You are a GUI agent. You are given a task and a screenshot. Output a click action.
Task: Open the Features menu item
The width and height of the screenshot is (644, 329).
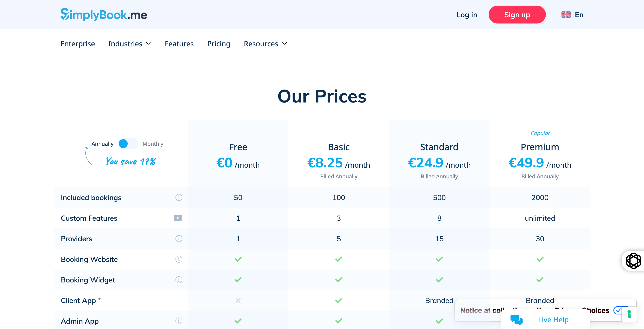click(179, 44)
